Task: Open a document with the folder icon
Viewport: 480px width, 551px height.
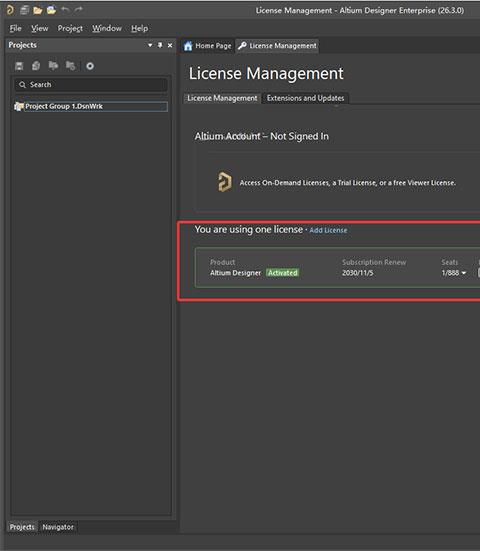Action: pos(38,10)
